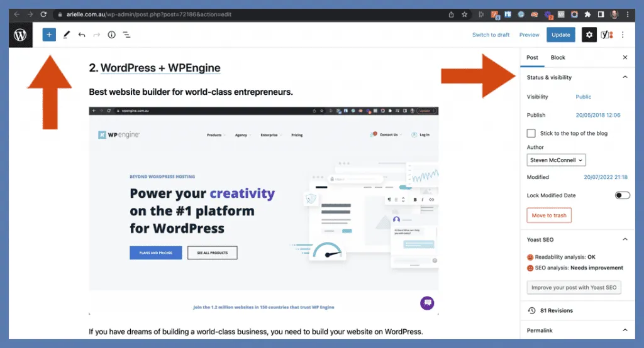Click the paragraph Best website builder for entrepreneurs
The width and height of the screenshot is (644, 348).
tap(191, 92)
